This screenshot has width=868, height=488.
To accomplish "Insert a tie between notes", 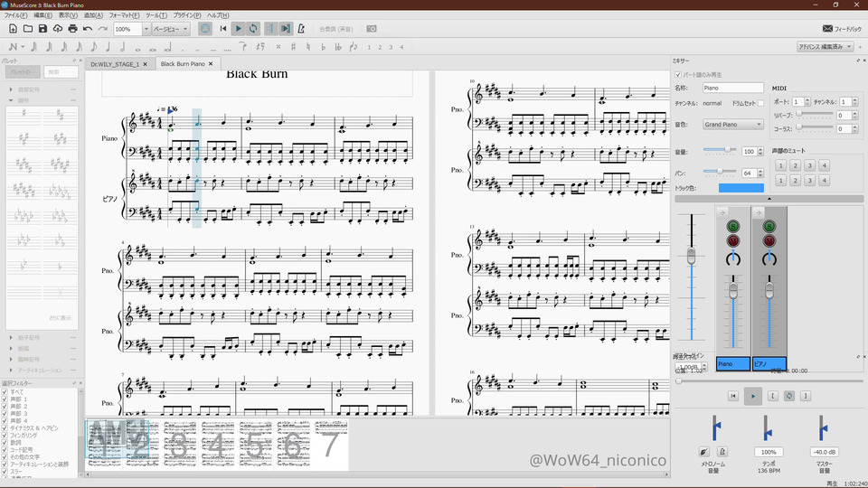I will 243,47.
